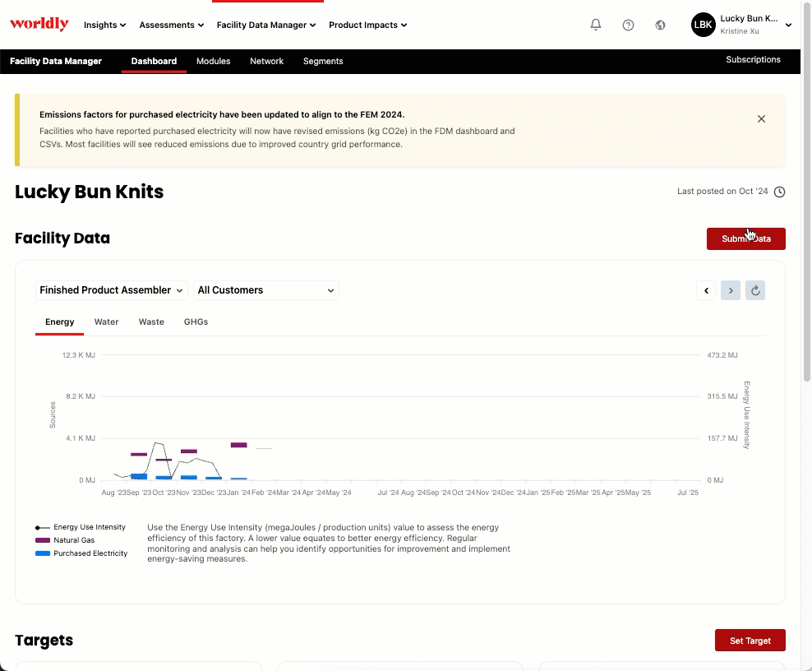Click the clock history icon

(x=780, y=192)
